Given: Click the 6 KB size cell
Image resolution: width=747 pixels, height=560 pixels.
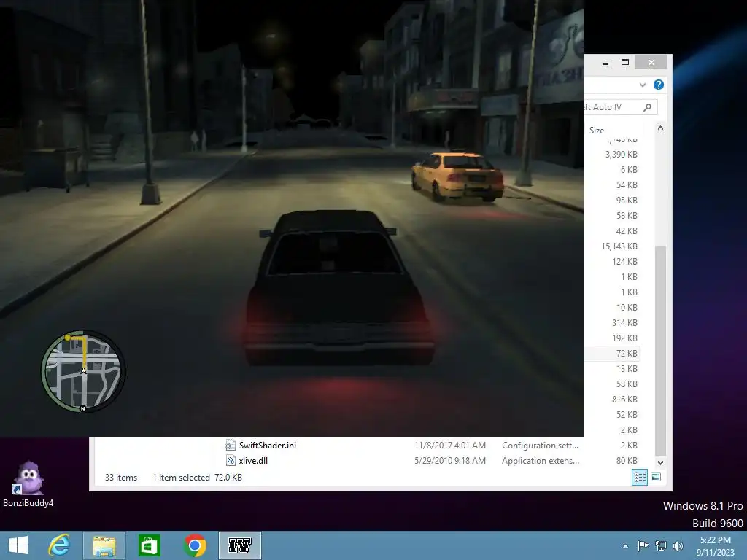Looking at the screenshot, I should point(629,169).
